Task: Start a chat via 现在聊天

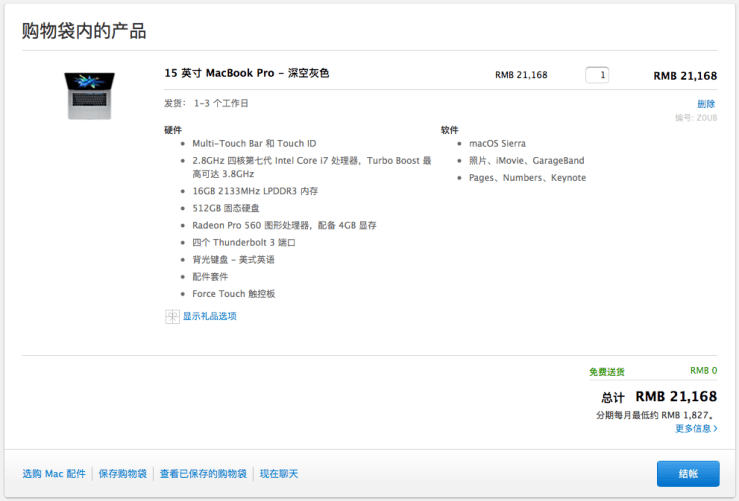Action: (279, 474)
